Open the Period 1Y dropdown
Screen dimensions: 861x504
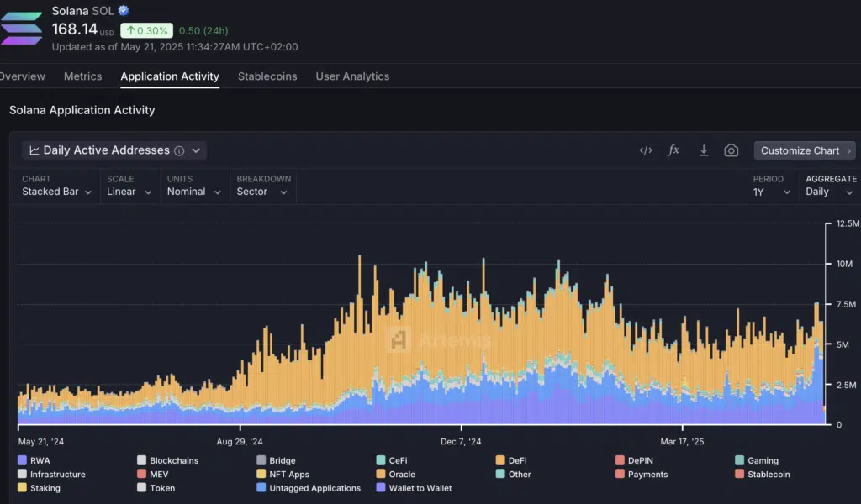[772, 192]
